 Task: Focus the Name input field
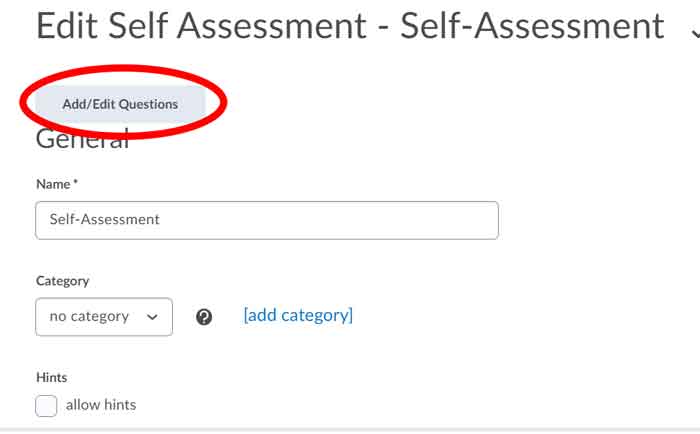point(266,220)
